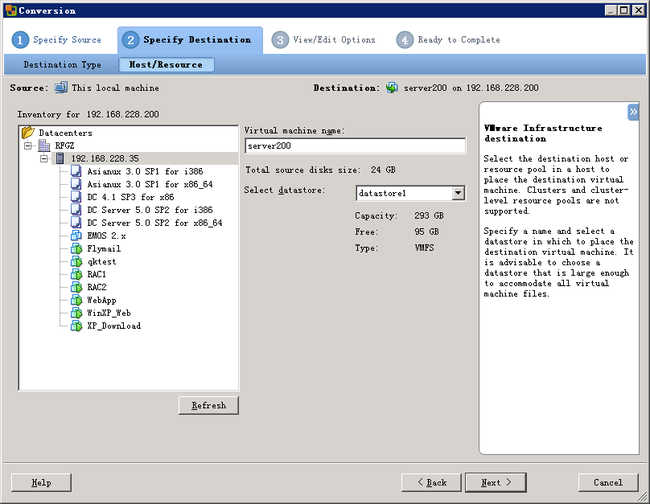Viewport: 650px width, 504px height.
Task: Open the datastore1 dropdown list
Action: [458, 193]
